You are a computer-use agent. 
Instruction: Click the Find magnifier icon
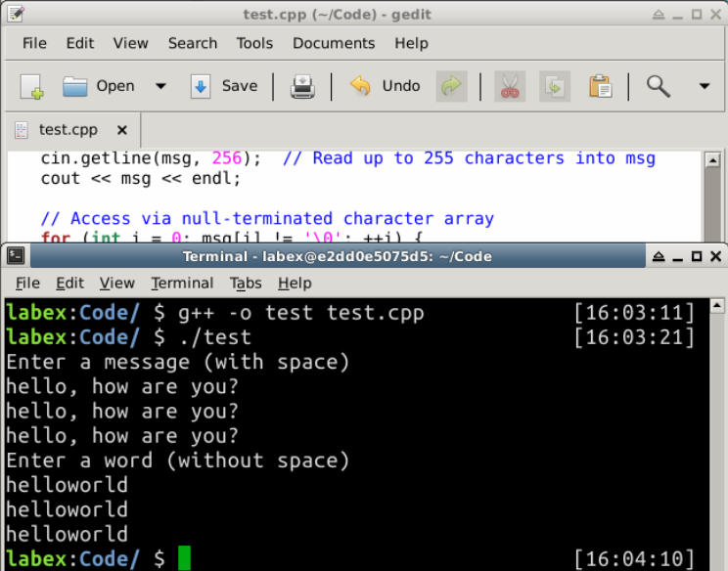[x=659, y=86]
